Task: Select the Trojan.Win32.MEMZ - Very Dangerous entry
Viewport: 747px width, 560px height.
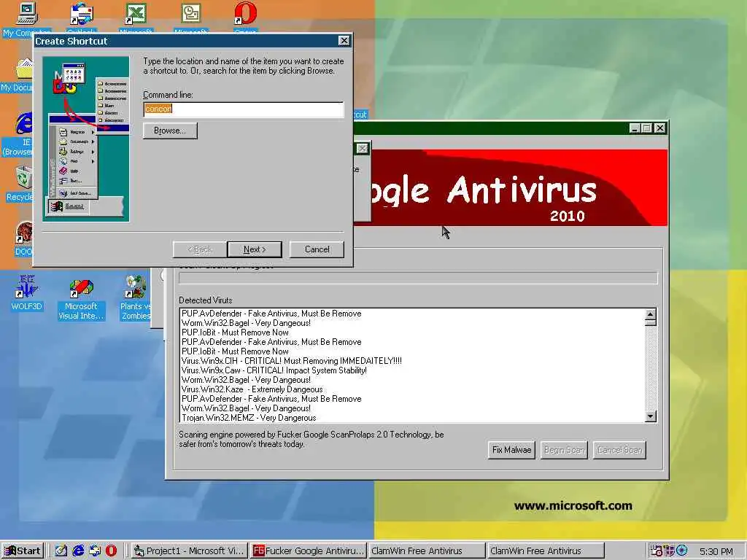Action: click(249, 418)
